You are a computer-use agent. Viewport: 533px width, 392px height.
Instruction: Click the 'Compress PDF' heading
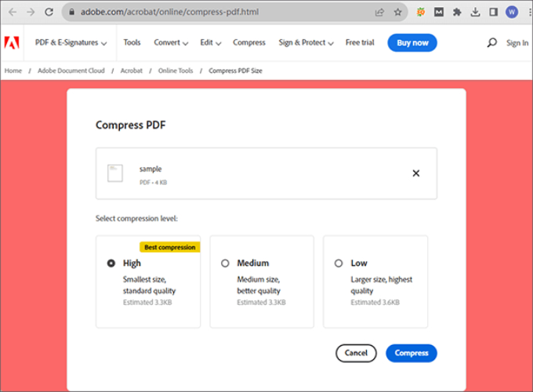pyautogui.click(x=131, y=125)
